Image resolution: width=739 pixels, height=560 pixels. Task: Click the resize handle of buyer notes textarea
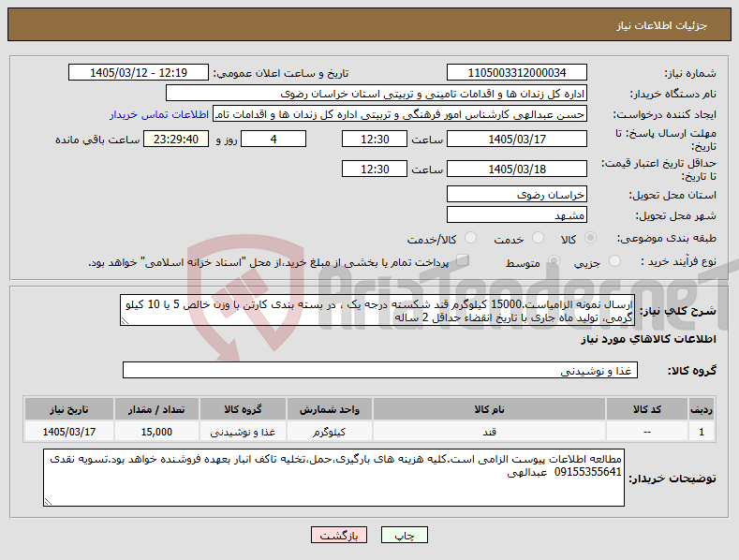(x=48, y=502)
